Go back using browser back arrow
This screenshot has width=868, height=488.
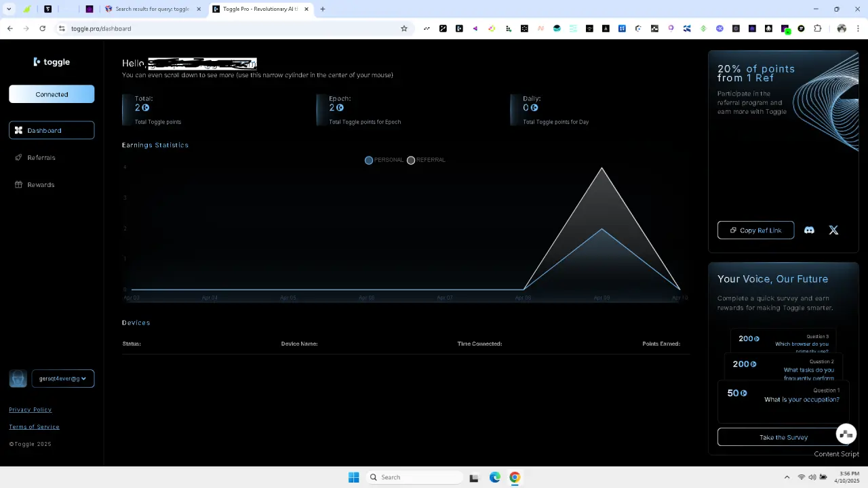[x=9, y=28]
